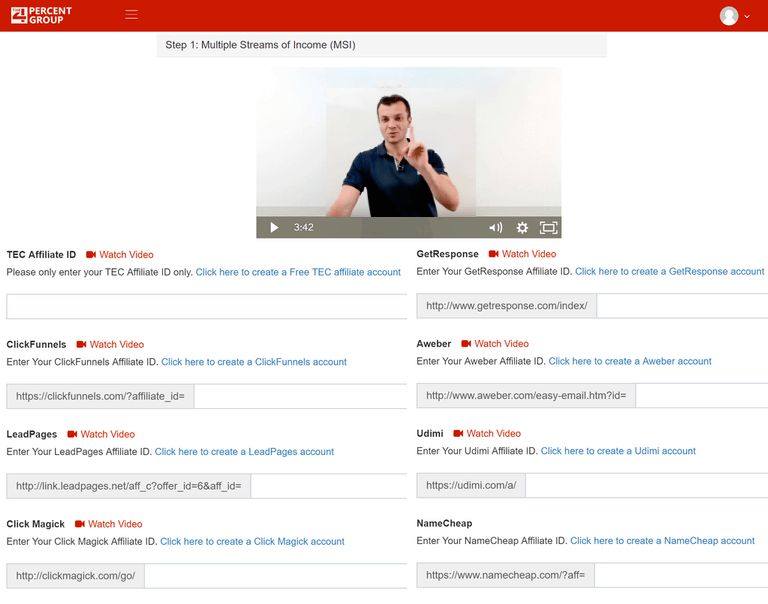Screen dimensions: 768x604
Task: Click here to create a Udimi account
Action: 618,451
